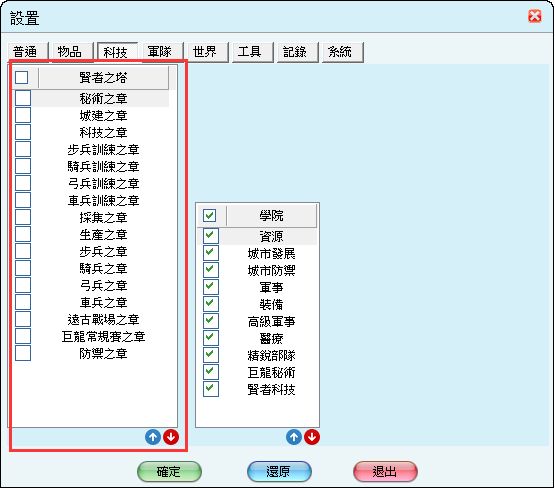Toggle the 防禦之章 checkbox
555x488 pixels.
[x=23, y=353]
